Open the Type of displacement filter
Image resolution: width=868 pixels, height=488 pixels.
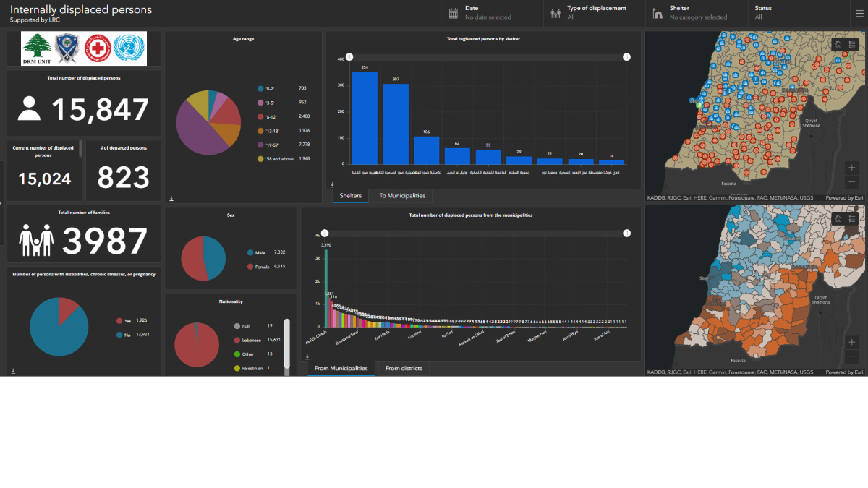pos(594,13)
